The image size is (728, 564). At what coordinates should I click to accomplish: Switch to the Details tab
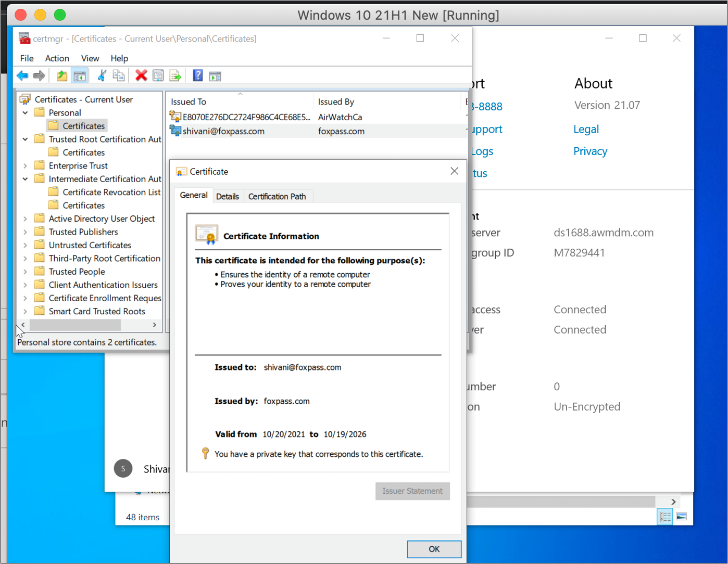(228, 196)
